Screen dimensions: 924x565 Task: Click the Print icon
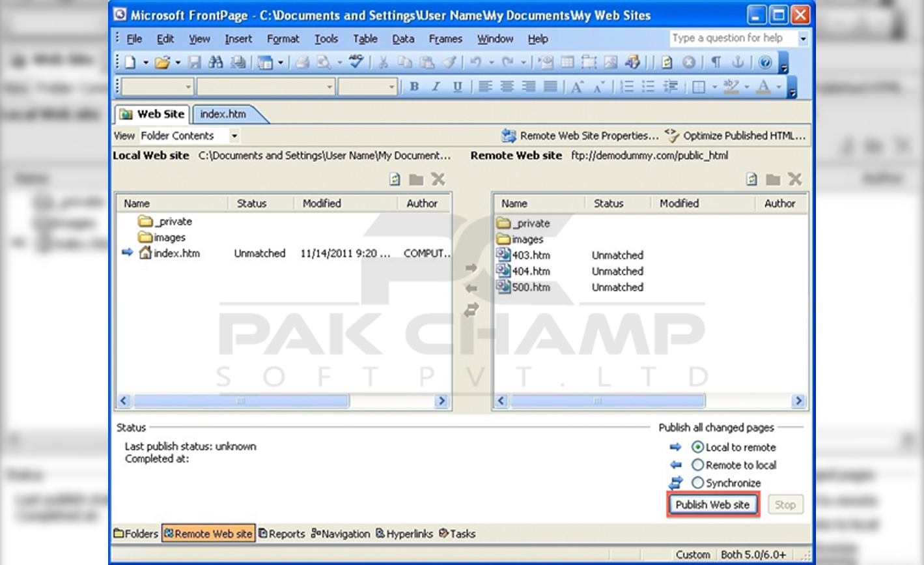pyautogui.click(x=302, y=63)
